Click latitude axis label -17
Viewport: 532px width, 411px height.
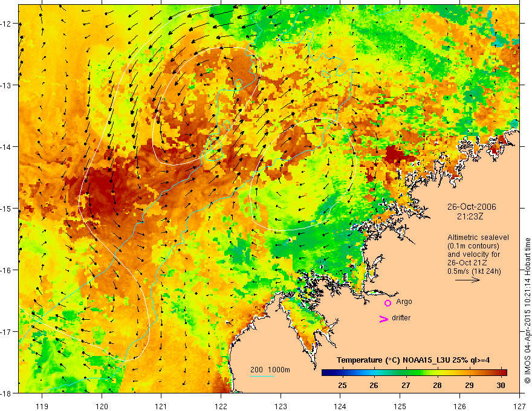[x=6, y=331]
